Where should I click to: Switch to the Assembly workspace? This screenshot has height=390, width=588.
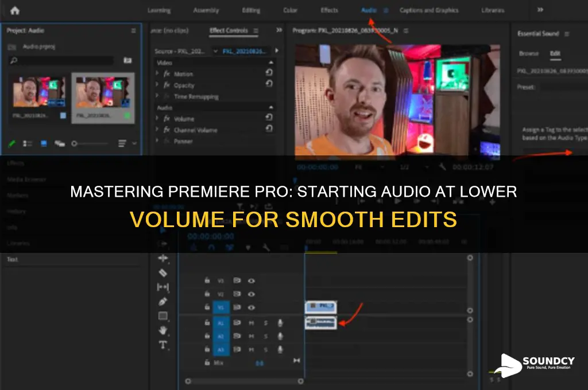[206, 10]
